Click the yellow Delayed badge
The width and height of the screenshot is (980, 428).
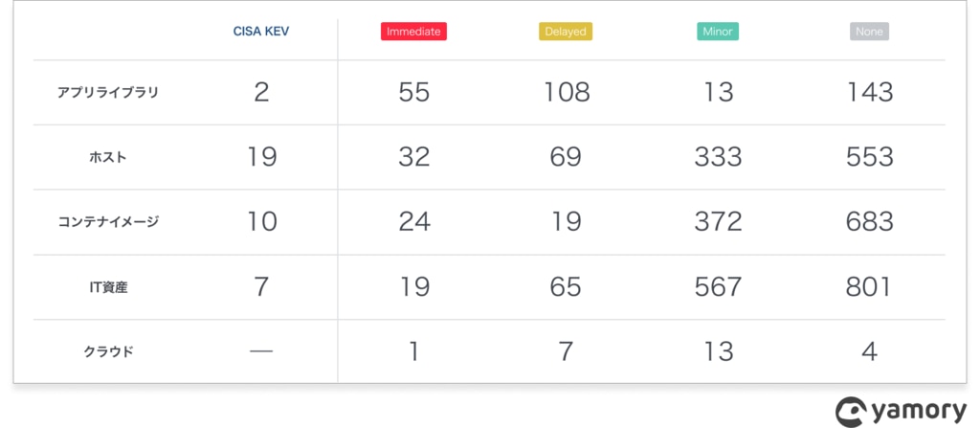[x=566, y=32]
